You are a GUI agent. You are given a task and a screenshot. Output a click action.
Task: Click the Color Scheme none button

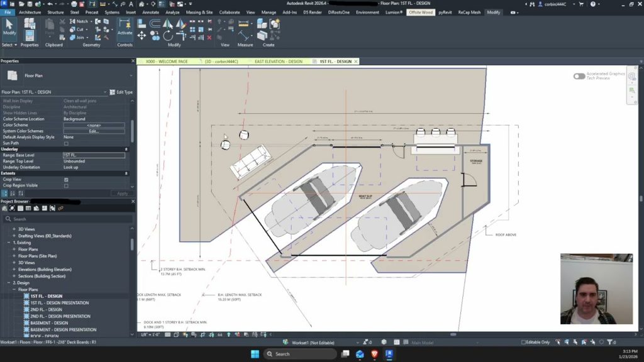tap(94, 125)
